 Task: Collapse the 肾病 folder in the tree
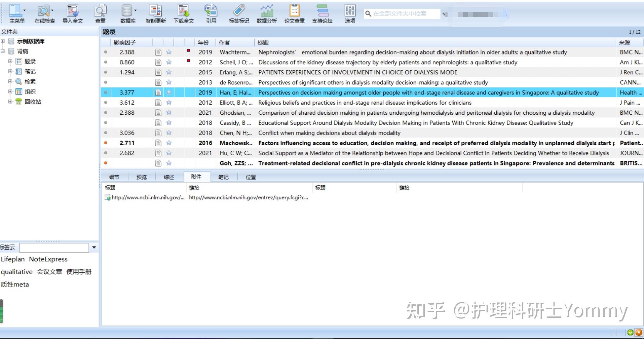(x=3, y=51)
